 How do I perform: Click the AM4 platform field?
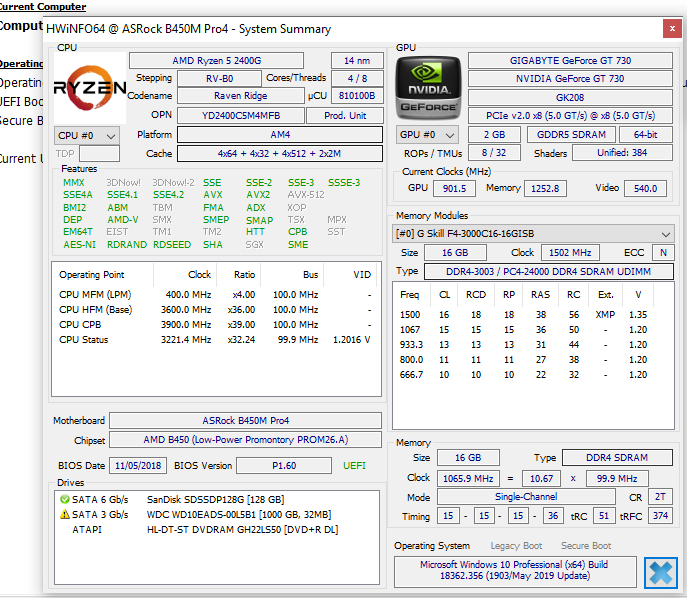point(280,134)
